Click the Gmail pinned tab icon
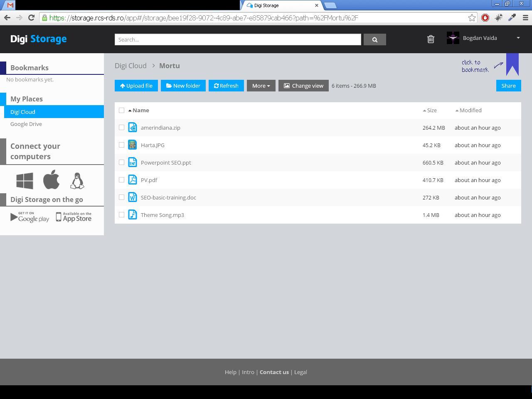 10,5
